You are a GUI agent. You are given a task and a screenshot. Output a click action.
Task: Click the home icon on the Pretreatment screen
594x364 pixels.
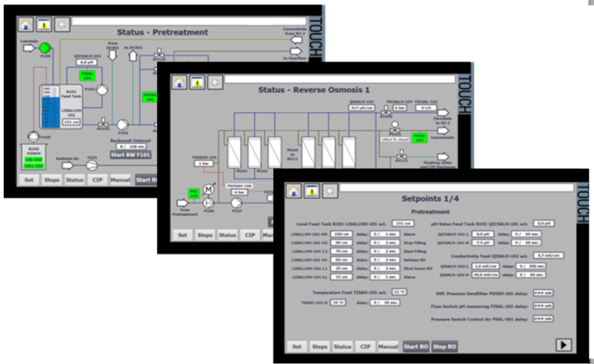pos(26,25)
